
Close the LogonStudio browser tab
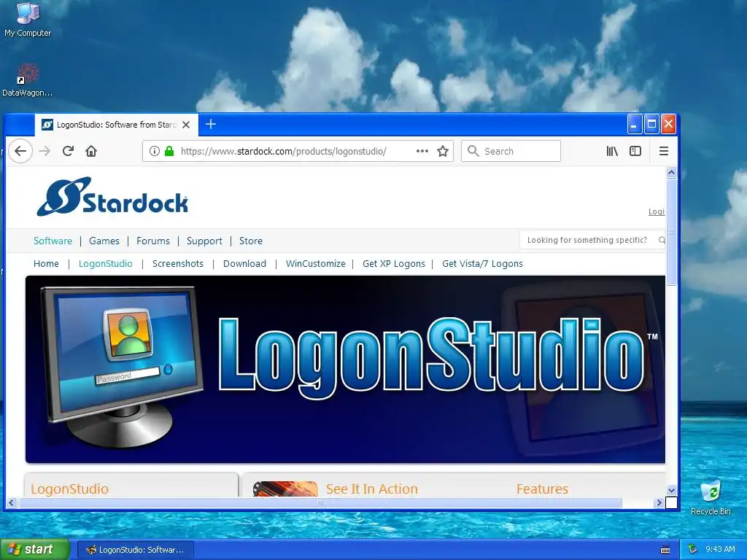(186, 125)
